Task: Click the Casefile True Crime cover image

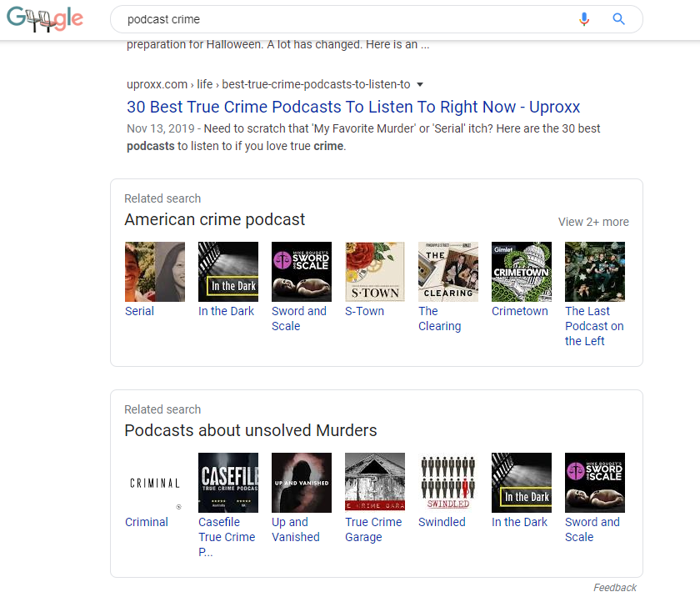Action: pos(227,483)
